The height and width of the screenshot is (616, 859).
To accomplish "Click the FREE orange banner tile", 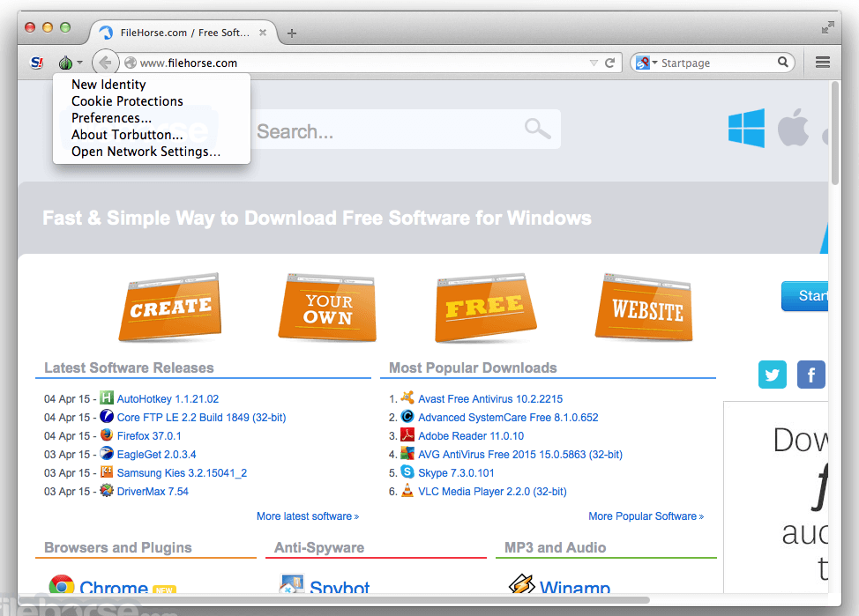I will pos(485,308).
